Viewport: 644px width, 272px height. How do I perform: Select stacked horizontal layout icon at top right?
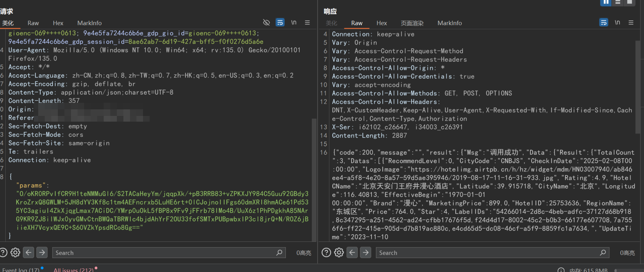(x=618, y=2)
